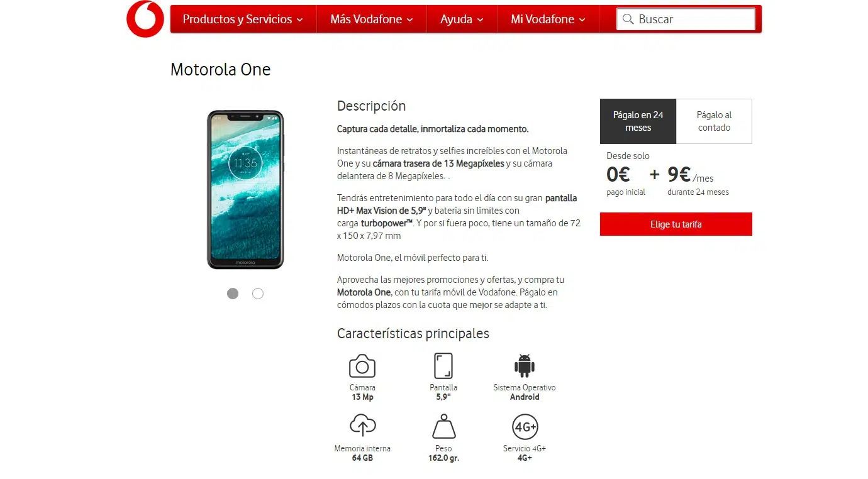This screenshot has width=868, height=479.
Task: Select the second image carousel dot
Action: click(258, 294)
